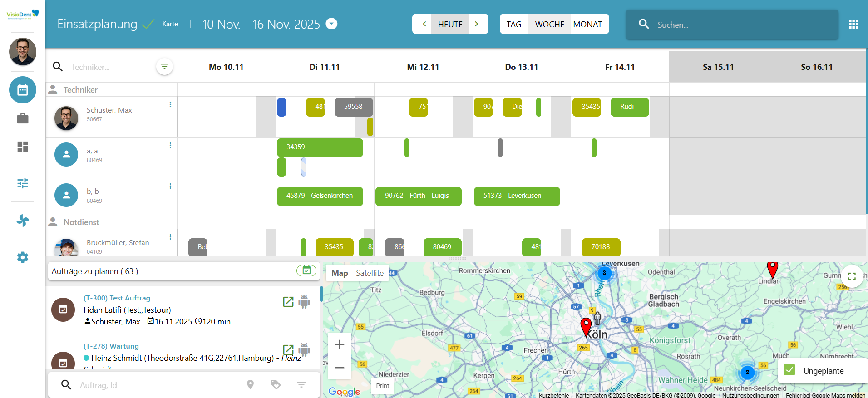Open options menu for Schuster, Max
The image size is (868, 398).
pos(170,104)
